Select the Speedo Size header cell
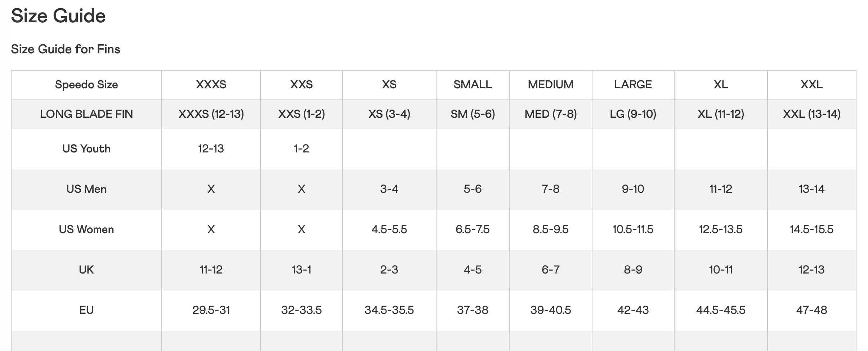 pyautogui.click(x=86, y=85)
